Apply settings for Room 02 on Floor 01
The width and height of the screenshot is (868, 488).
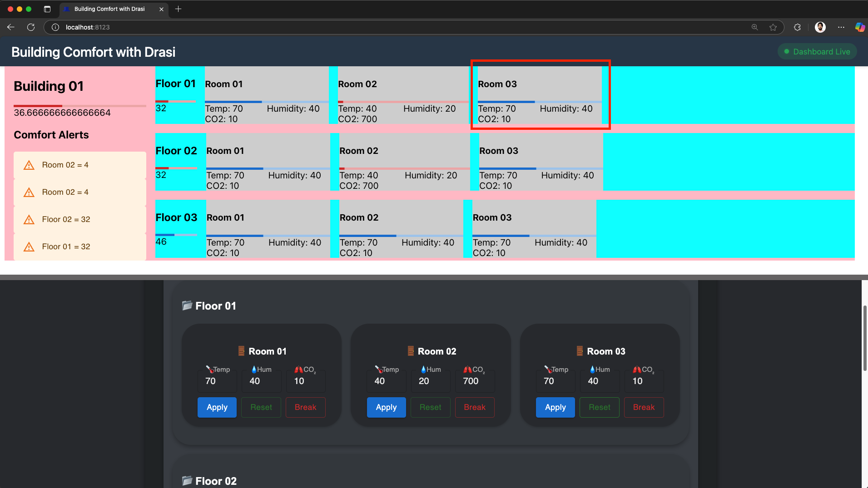point(386,407)
